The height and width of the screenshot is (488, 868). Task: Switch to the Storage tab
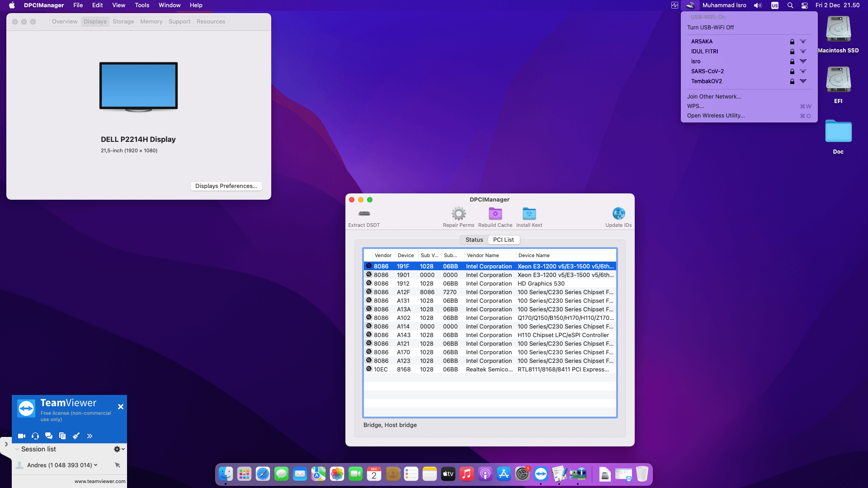pyautogui.click(x=123, y=22)
